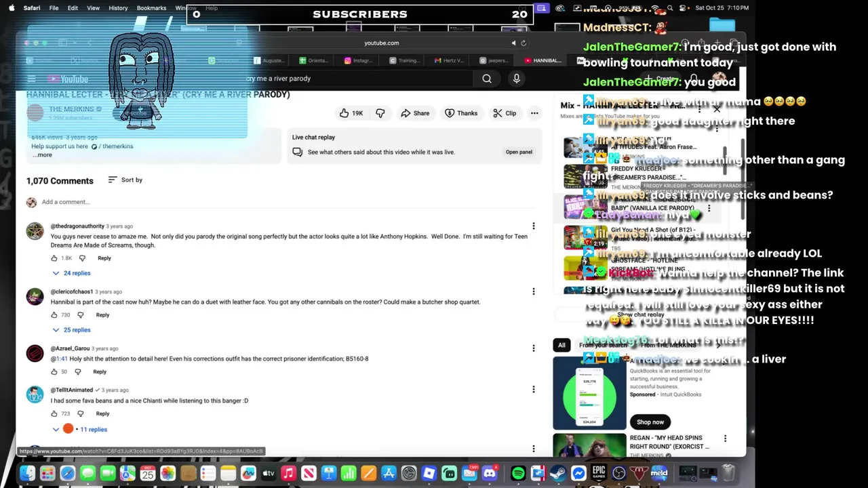Reply to the TellItAnimated comment
This screenshot has height=488, width=868.
(102, 414)
